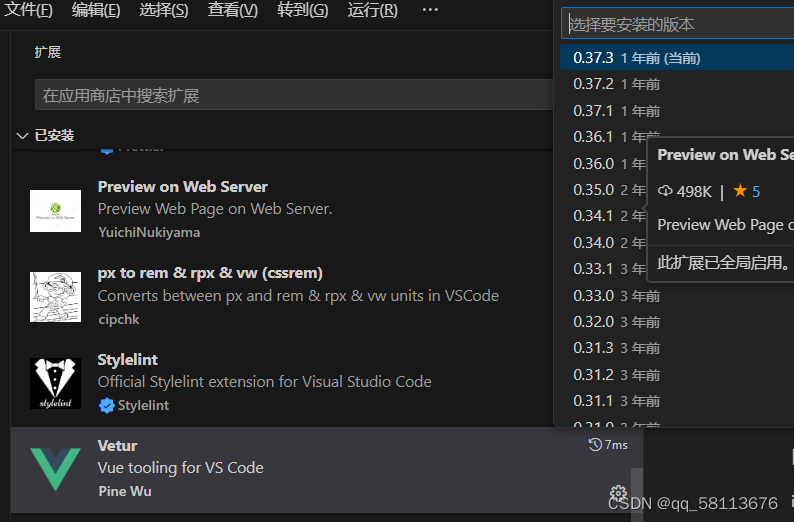Open Preview on Web Server extension title
The image size is (794, 522).
pyautogui.click(x=182, y=187)
